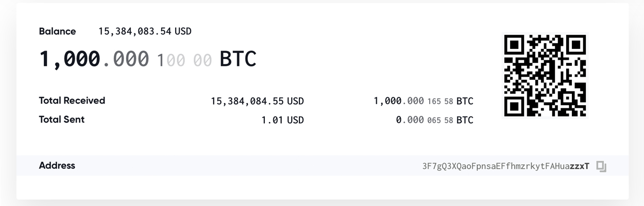
Task: Click the BTC unit in Total Sent row
Action: [465, 121]
